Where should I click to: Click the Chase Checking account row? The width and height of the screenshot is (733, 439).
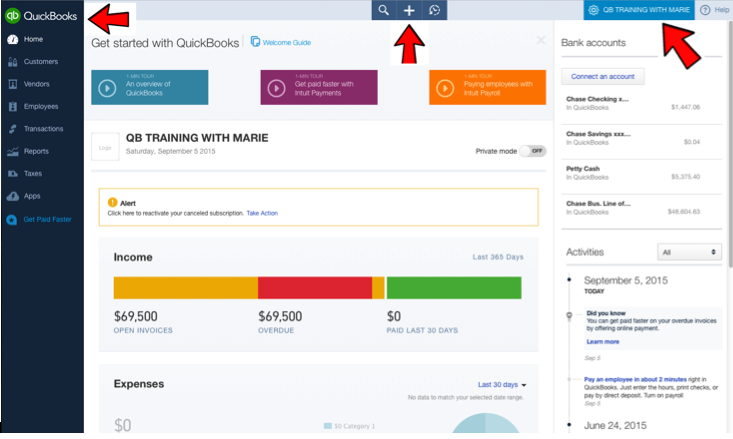641,103
